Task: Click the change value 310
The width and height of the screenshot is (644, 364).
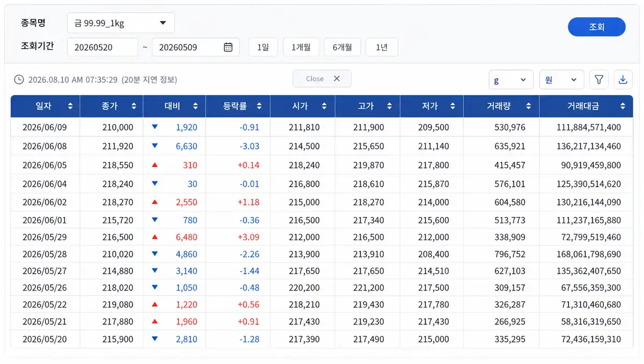Action: (x=190, y=165)
